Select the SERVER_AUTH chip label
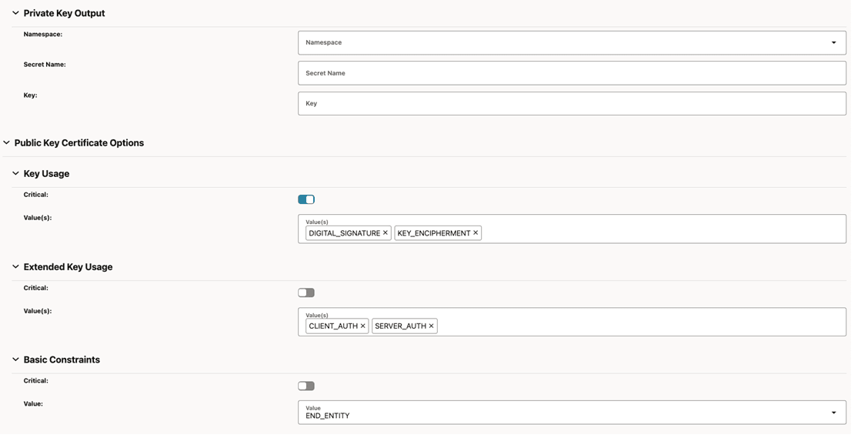Image resolution: width=868 pixels, height=438 pixels. [400, 326]
